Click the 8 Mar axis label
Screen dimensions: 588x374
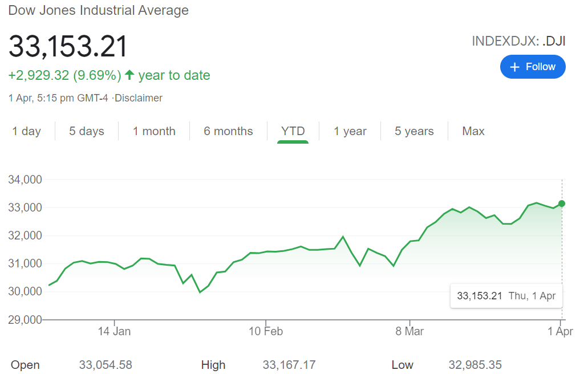pyautogui.click(x=409, y=331)
